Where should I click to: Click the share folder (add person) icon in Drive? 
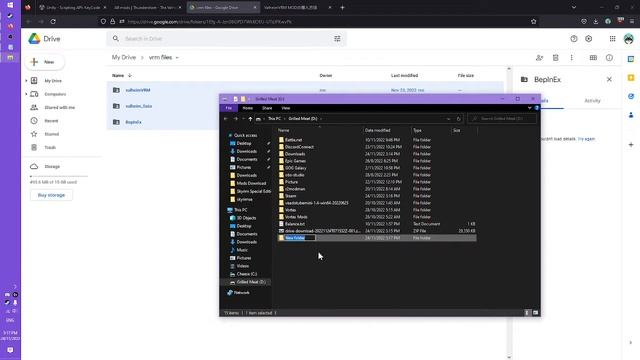click(539, 58)
